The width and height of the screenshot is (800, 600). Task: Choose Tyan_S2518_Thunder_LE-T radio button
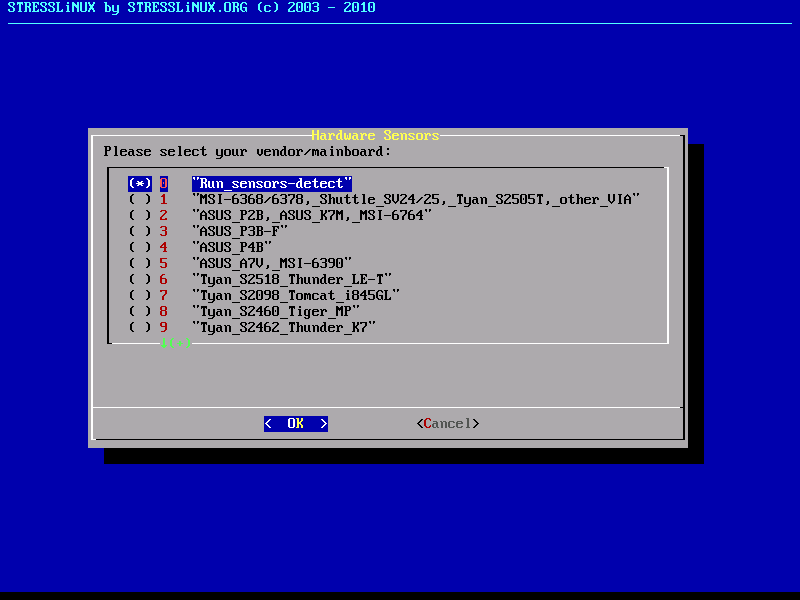(140, 280)
